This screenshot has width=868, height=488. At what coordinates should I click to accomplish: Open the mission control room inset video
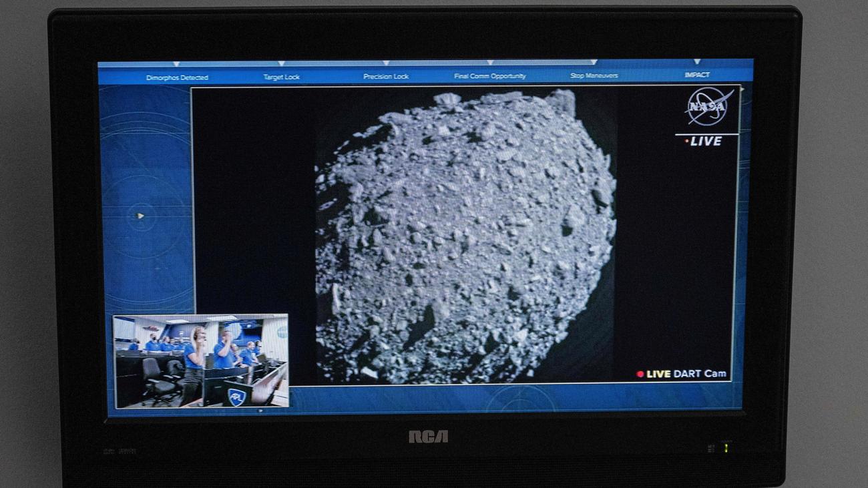[201, 360]
